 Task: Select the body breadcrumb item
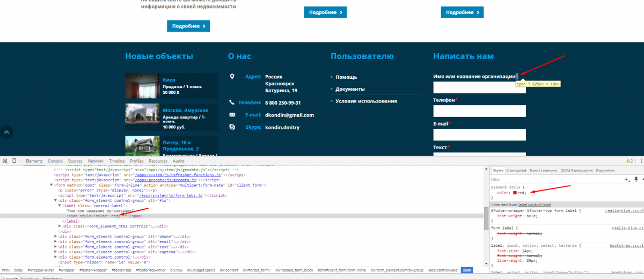point(19,270)
